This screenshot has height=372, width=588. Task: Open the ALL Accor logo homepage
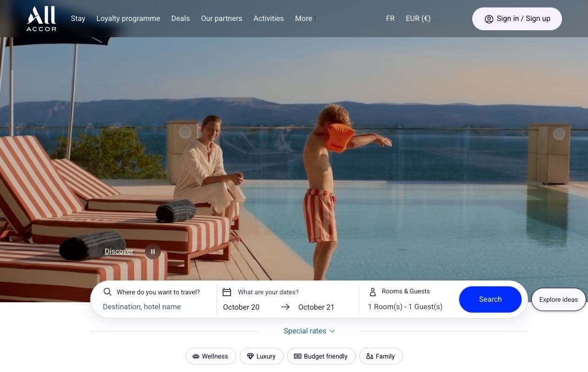click(x=41, y=19)
